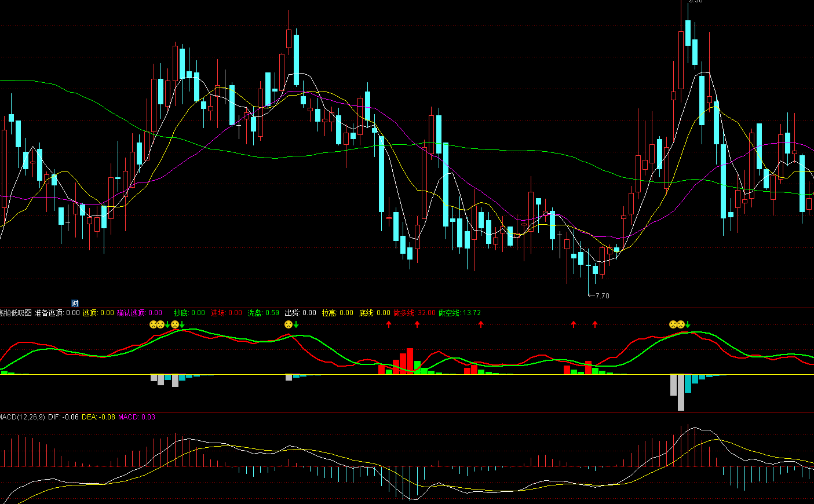Click the 底线: 0.00 label
Viewport: 814px width, 504px height.
[375, 313]
